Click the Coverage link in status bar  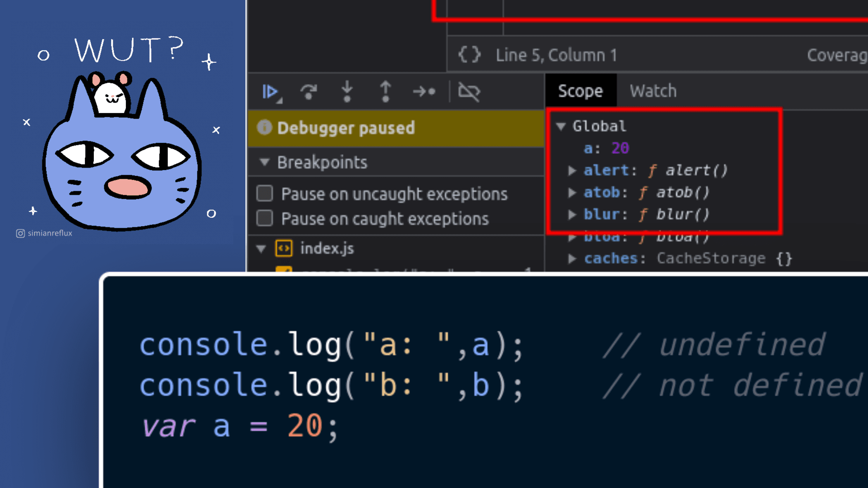point(837,55)
